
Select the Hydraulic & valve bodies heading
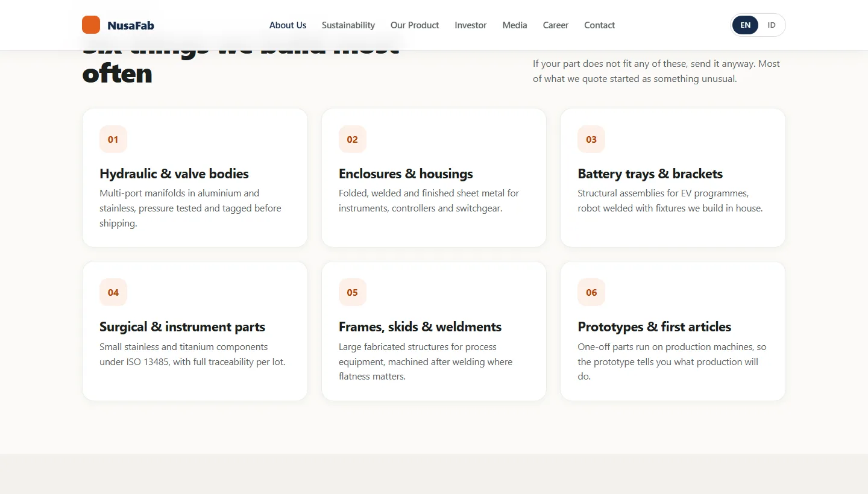pyautogui.click(x=174, y=174)
